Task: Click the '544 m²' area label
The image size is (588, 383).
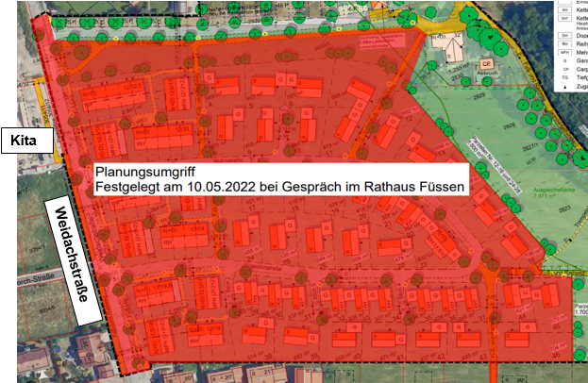Action: coord(325,258)
